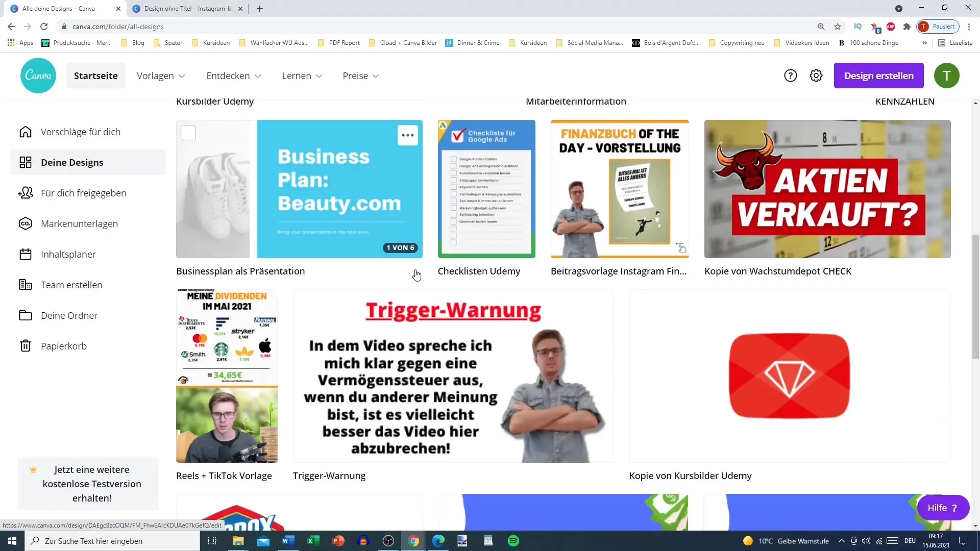This screenshot has width=980, height=551.
Task: Click the Jetzt eine weitere kostenlose Testversion banner
Action: pyautogui.click(x=88, y=484)
